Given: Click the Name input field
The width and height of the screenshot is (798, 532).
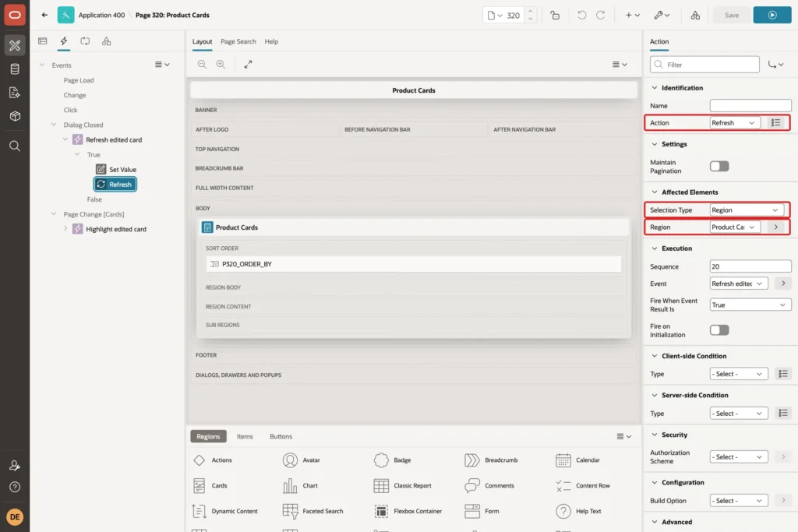Looking at the screenshot, I should point(750,105).
